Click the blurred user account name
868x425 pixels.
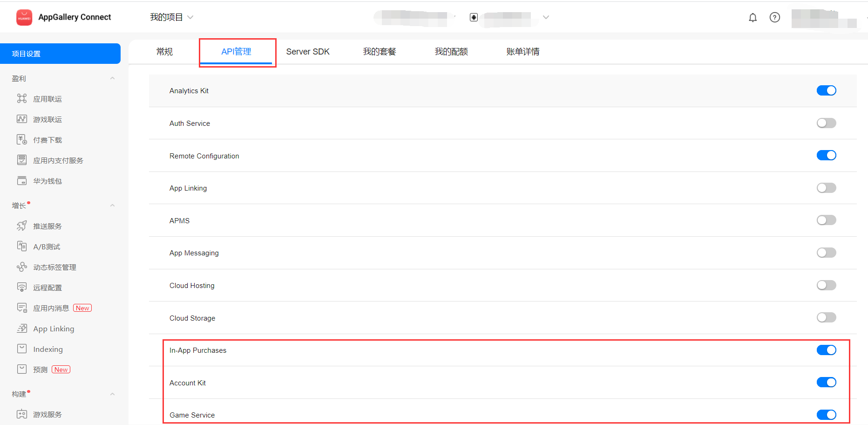click(x=824, y=19)
